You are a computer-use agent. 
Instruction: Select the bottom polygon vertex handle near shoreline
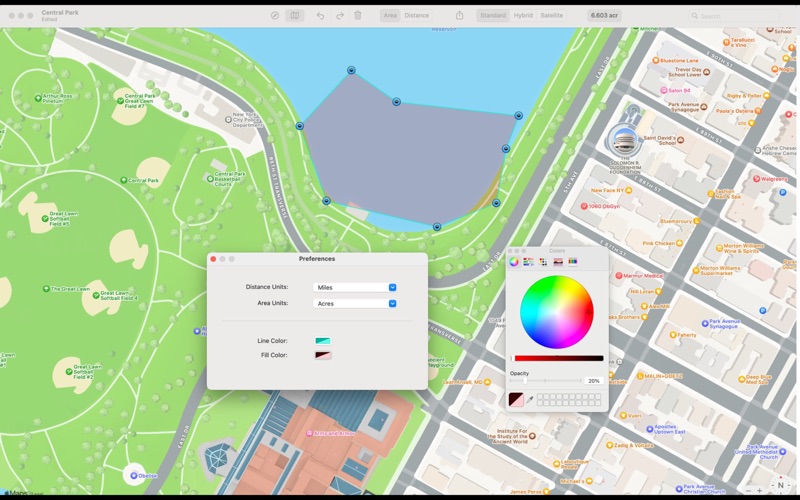tap(437, 227)
